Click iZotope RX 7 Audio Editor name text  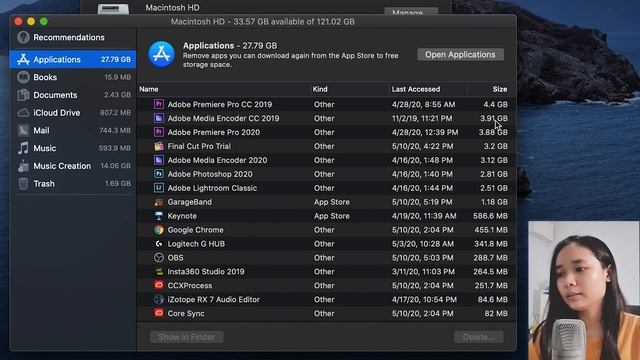pyautogui.click(x=213, y=299)
